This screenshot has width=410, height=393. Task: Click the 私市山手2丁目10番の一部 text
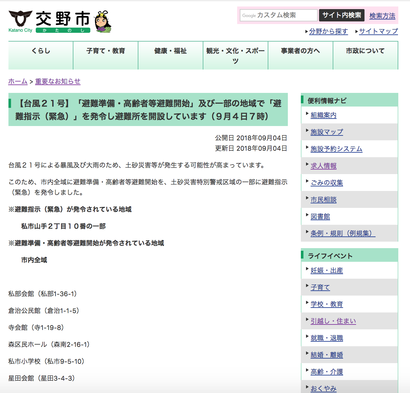pyautogui.click(x=63, y=226)
